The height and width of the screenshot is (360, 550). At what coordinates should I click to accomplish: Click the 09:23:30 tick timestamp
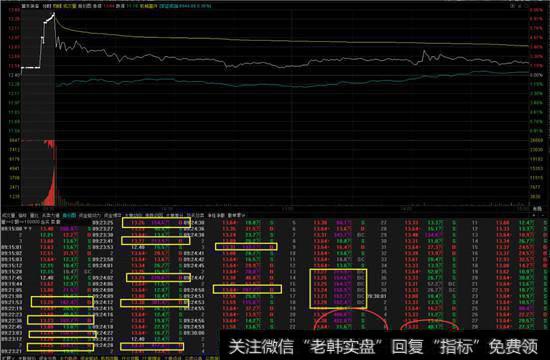click(103, 235)
